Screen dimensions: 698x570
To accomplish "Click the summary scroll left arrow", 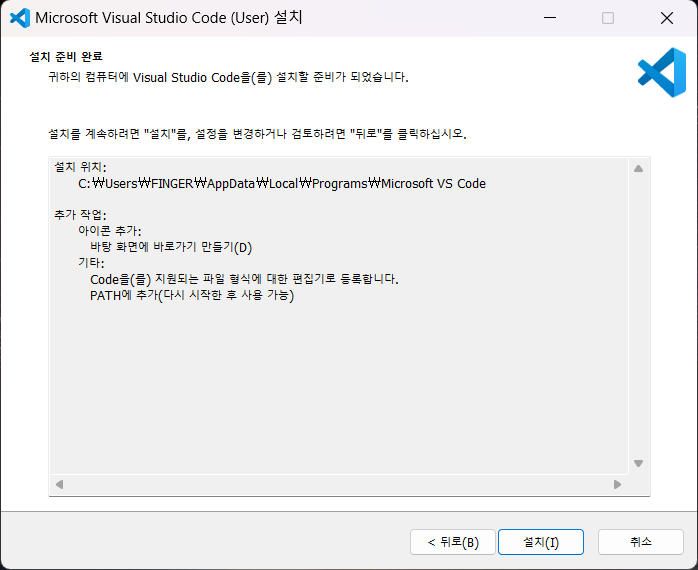I will (x=60, y=484).
